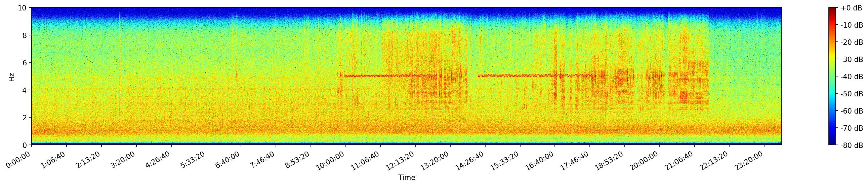Click the gap in the 5 Hz line
The image size is (868, 186).
(473, 75)
